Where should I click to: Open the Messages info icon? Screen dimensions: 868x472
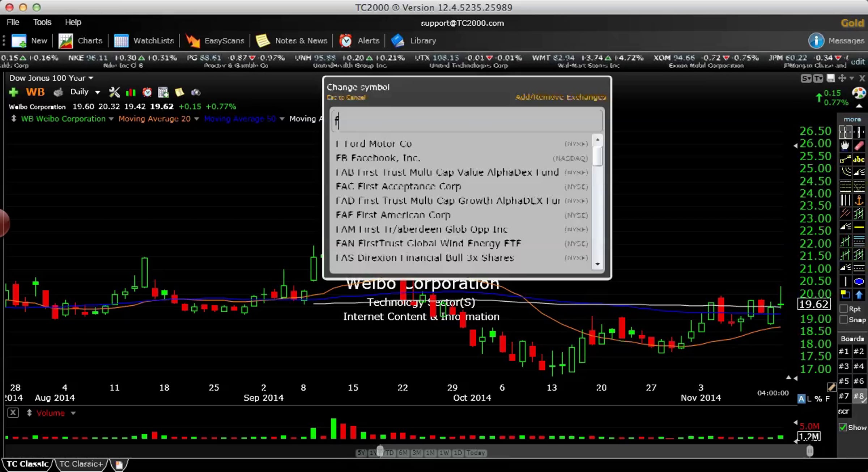pos(816,41)
